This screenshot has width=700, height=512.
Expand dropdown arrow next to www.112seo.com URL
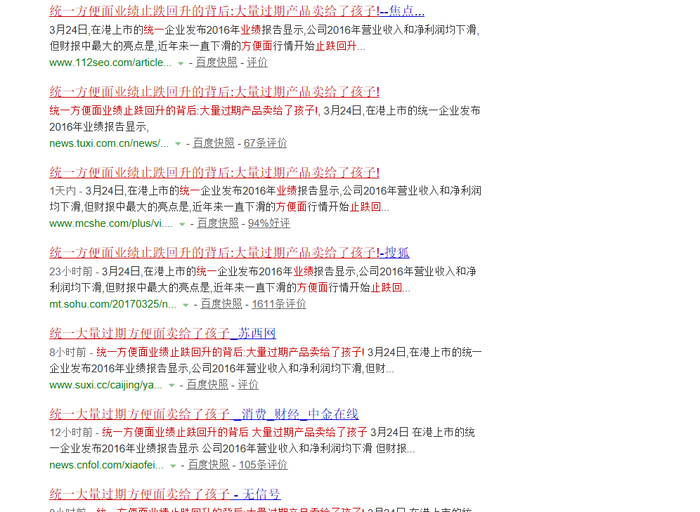coord(181,63)
